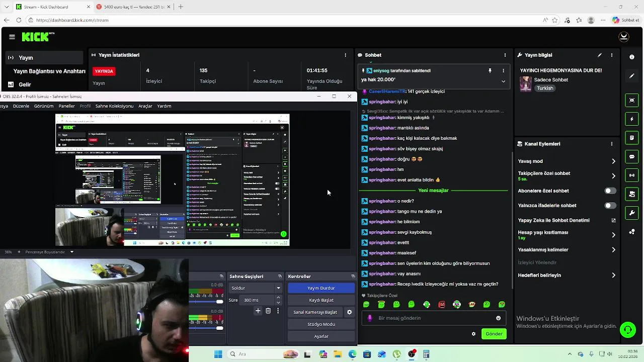This screenshot has height=362, width=644.
Task: Click Yayını Durdur button in OBS
Action: click(321, 288)
